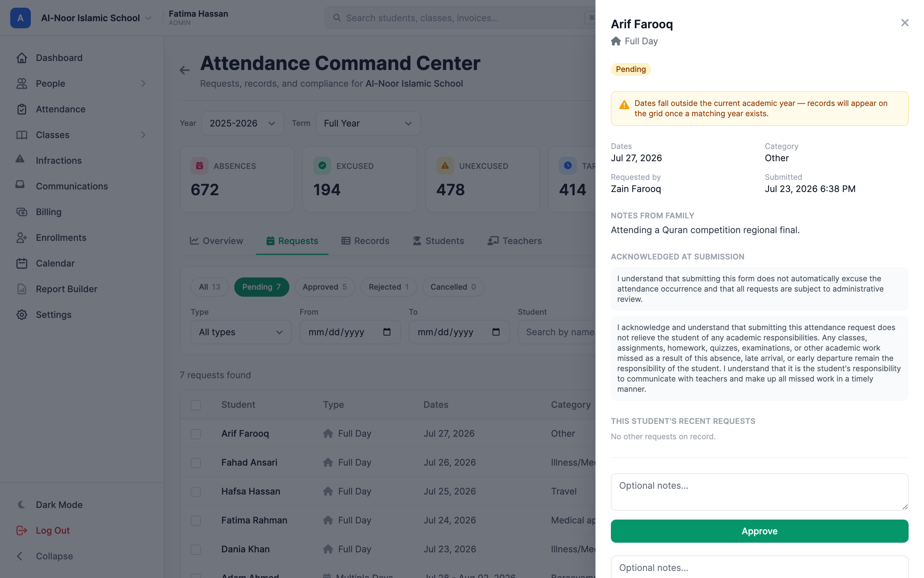Click the search students, classes, invoices box

point(460,18)
